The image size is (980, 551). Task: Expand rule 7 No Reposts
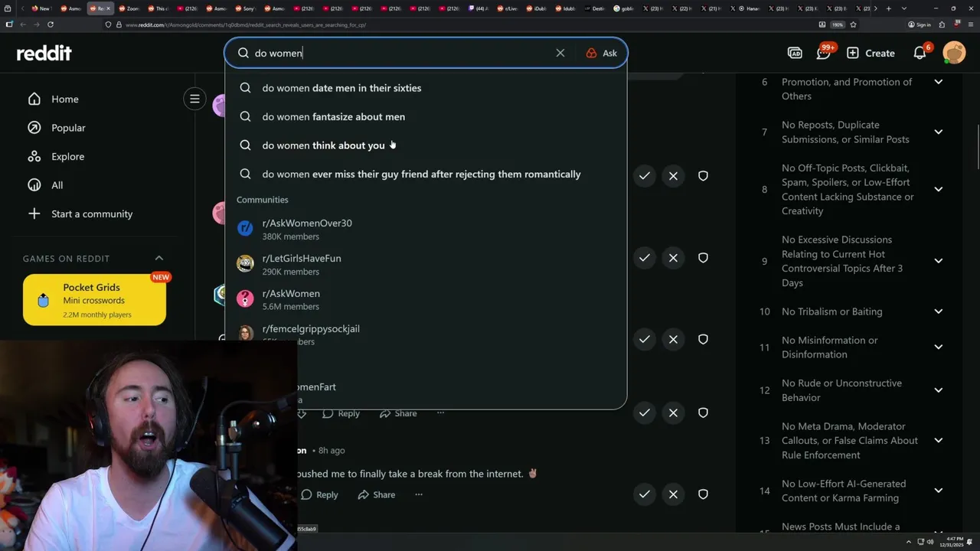[x=938, y=132]
